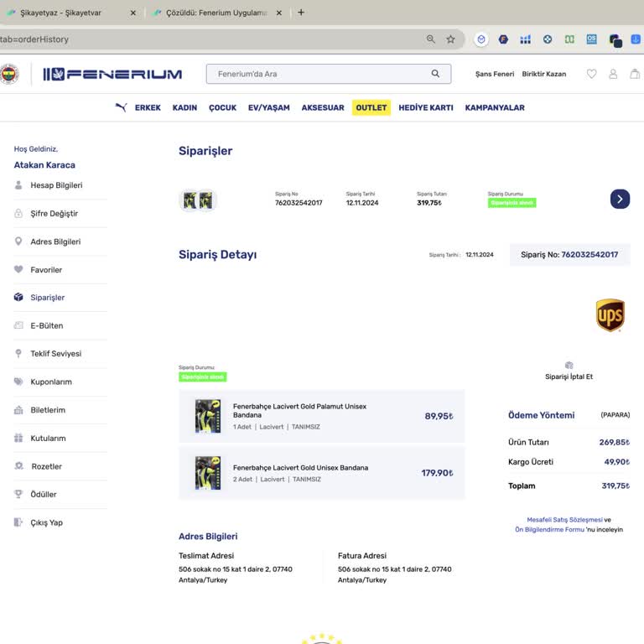Image resolution: width=644 pixels, height=644 pixels.
Task: Click the order row product thumbnails
Action: [198, 200]
